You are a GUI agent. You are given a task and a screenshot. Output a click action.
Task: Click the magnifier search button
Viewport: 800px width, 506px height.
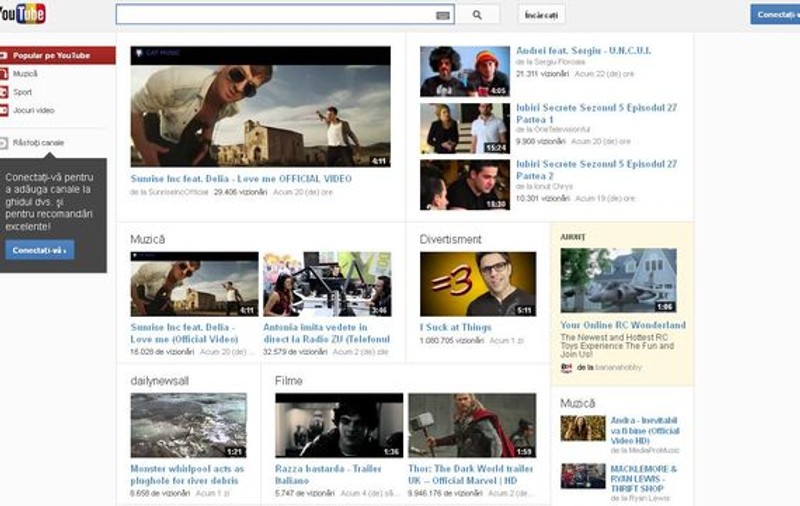pyautogui.click(x=478, y=15)
